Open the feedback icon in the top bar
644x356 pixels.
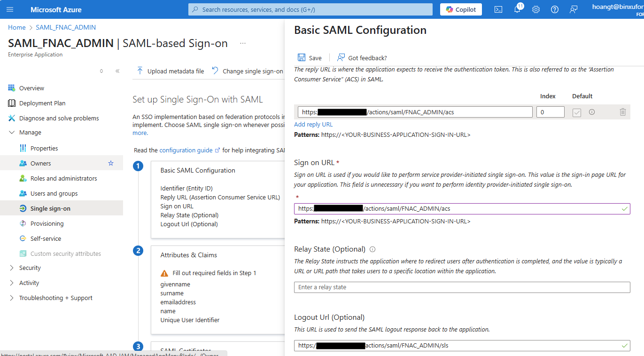[x=573, y=9]
